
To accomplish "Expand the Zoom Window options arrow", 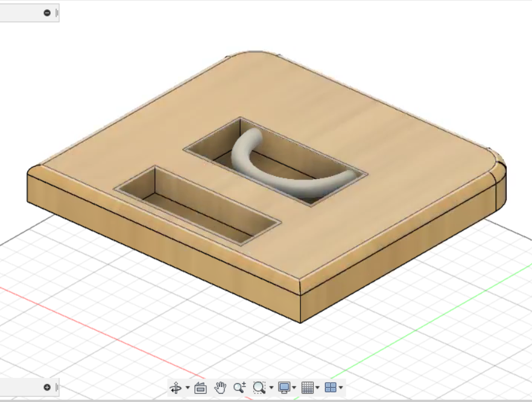I will pos(271,388).
